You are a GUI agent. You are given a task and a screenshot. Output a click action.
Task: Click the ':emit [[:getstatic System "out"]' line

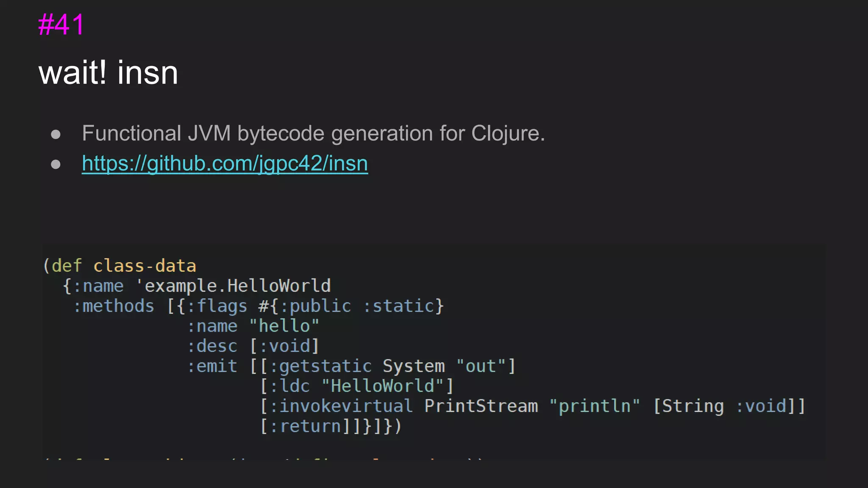pos(351,366)
